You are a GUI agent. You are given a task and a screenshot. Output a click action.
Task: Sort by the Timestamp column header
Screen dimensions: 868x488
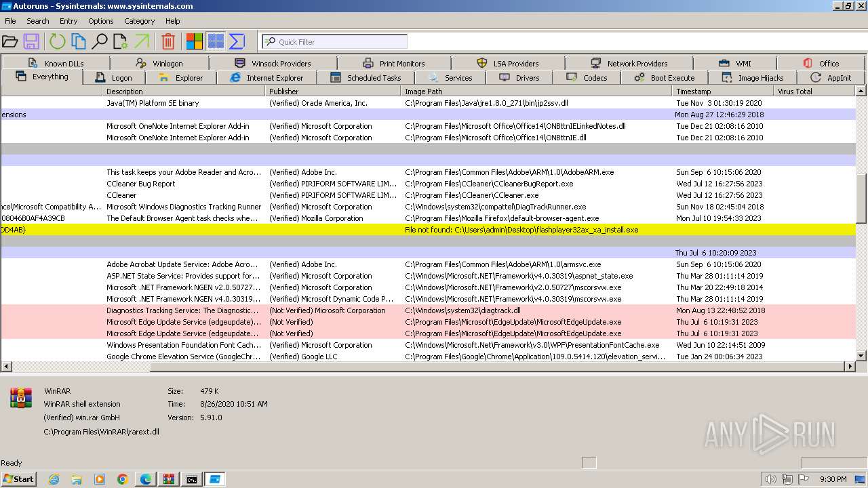pos(723,91)
